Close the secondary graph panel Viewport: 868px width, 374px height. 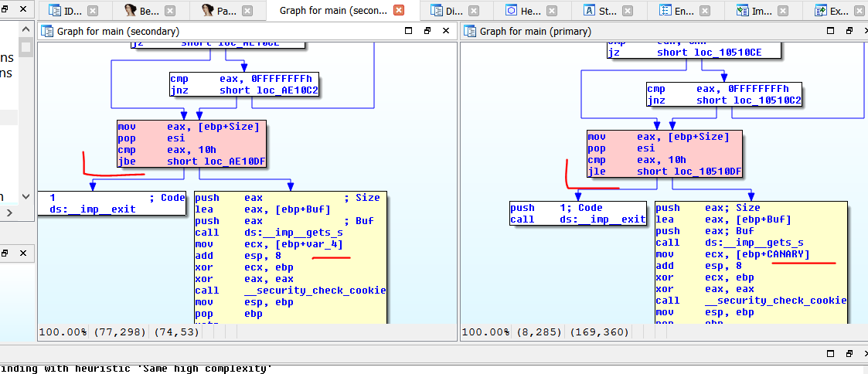pos(445,31)
